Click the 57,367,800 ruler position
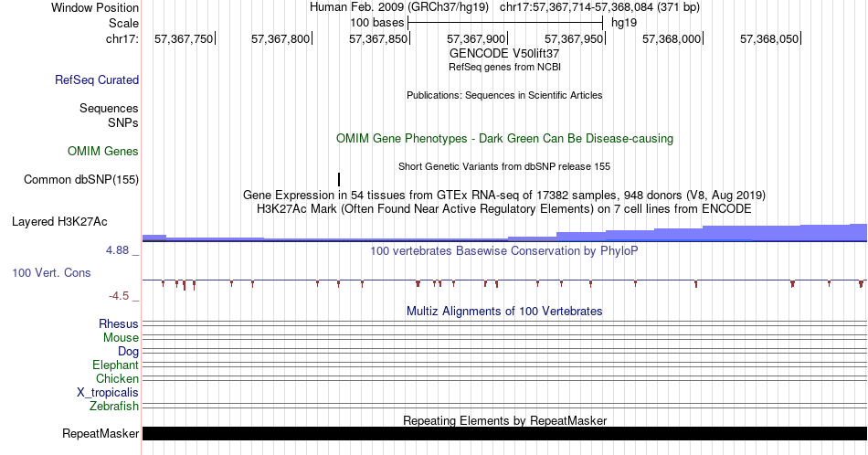Screen dimensions: 868x455 (281, 38)
